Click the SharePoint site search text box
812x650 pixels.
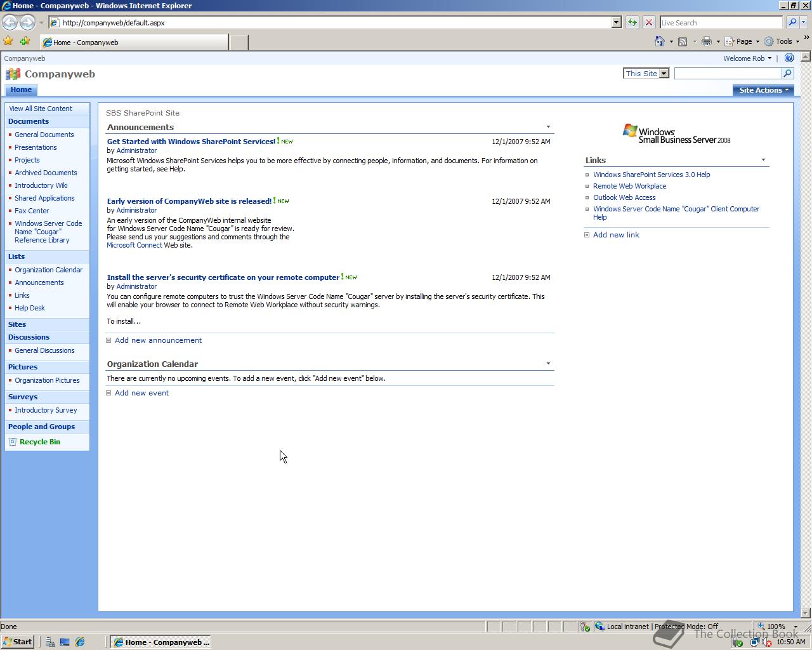click(x=728, y=74)
